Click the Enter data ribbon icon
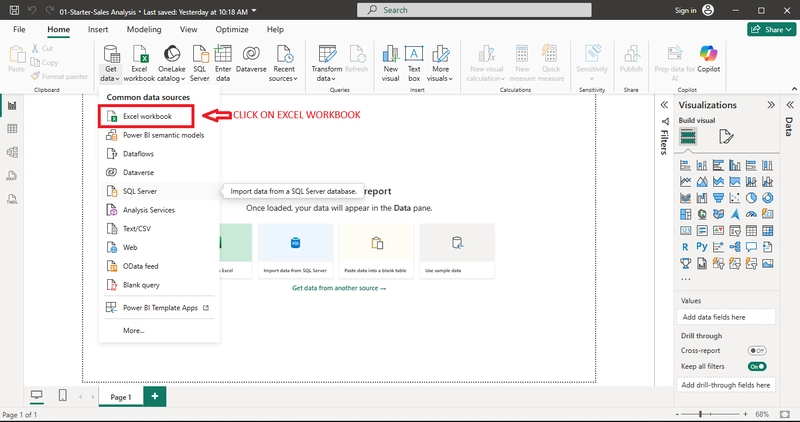 point(223,63)
